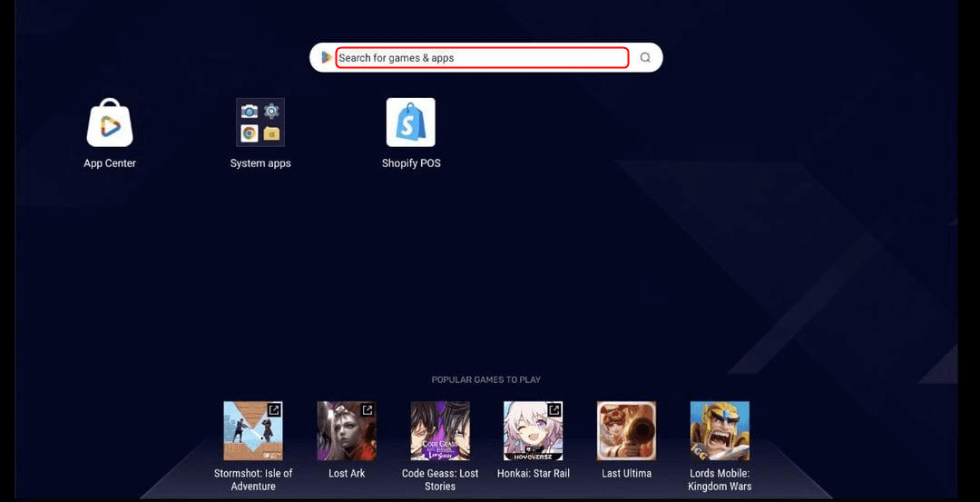Launch the Shopify POS app
Image resolution: width=980 pixels, height=502 pixels.
(x=410, y=123)
